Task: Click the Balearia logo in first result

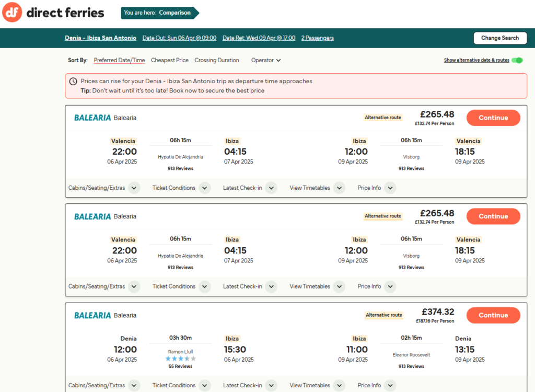Action: point(92,118)
